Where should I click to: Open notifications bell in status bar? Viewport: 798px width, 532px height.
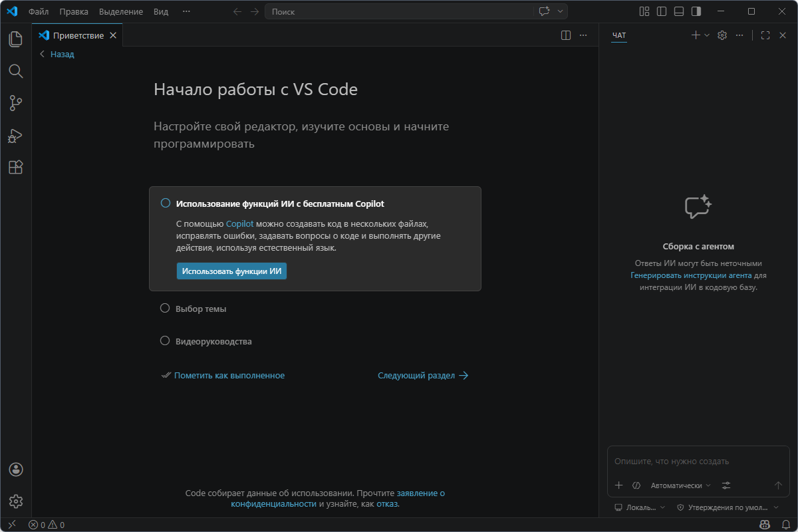[785, 525]
